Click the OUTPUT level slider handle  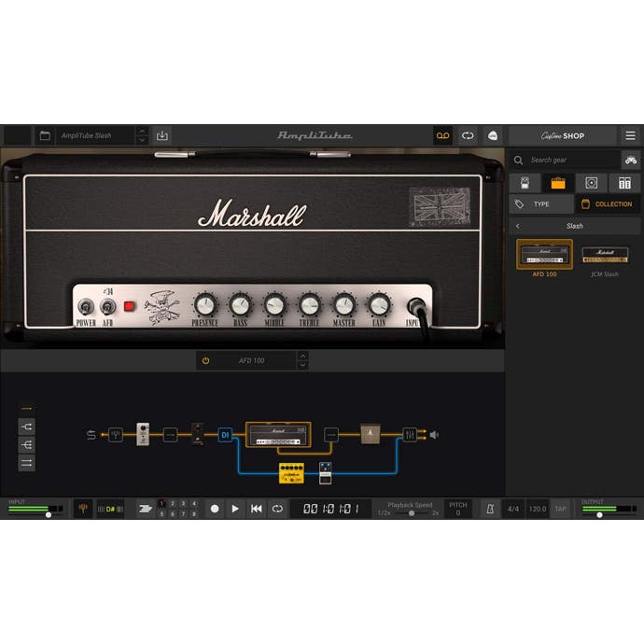(599, 514)
